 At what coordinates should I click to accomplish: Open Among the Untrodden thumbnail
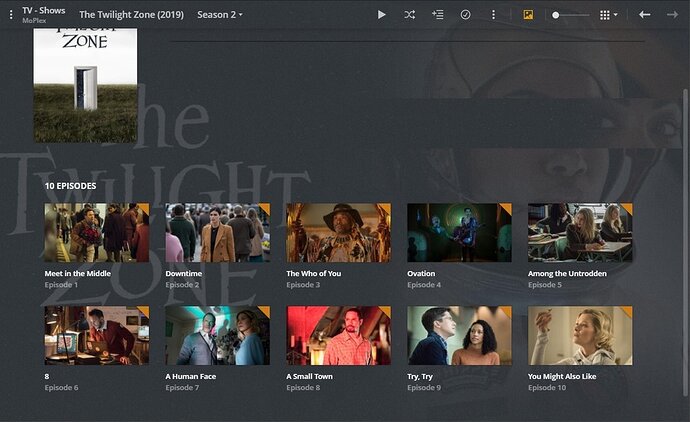[x=580, y=232]
